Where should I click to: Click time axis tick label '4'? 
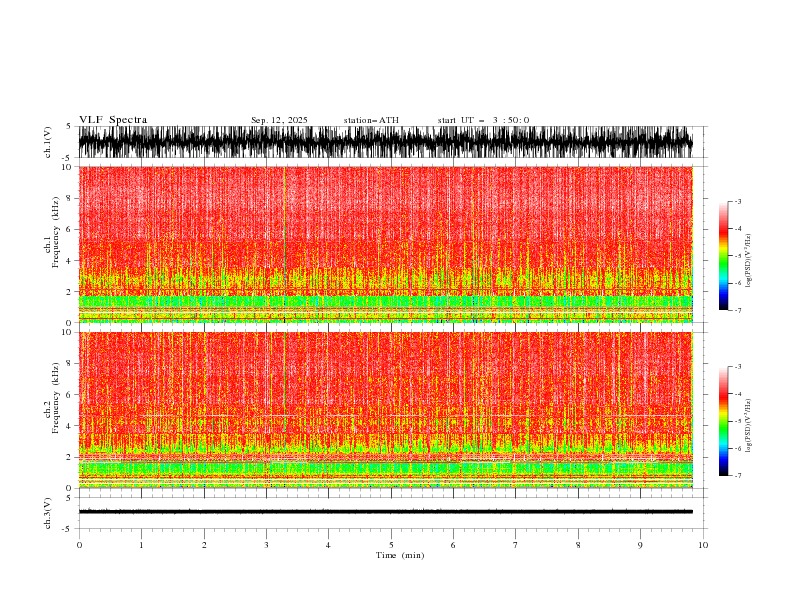click(x=328, y=545)
